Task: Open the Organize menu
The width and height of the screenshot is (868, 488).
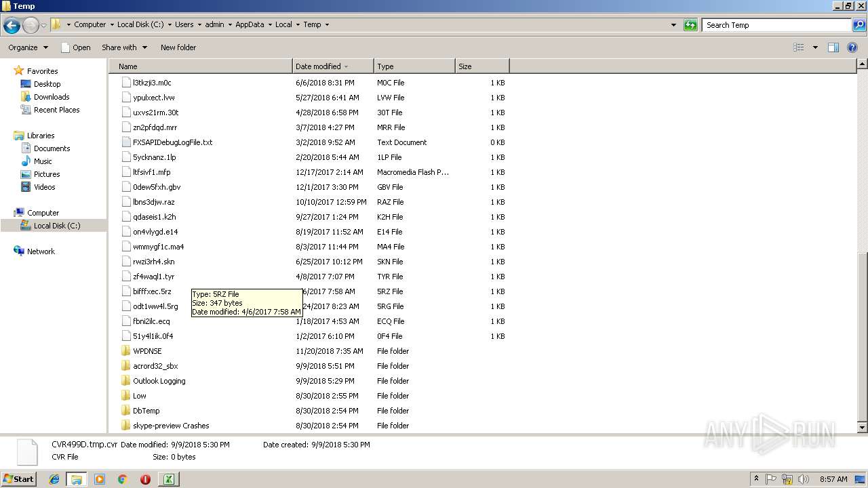Action: pyautogui.click(x=28, y=47)
